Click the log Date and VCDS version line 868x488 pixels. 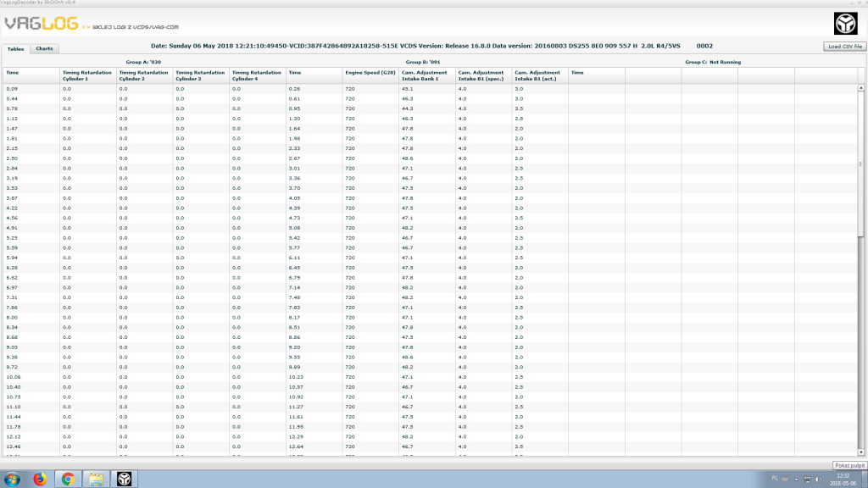(431, 46)
